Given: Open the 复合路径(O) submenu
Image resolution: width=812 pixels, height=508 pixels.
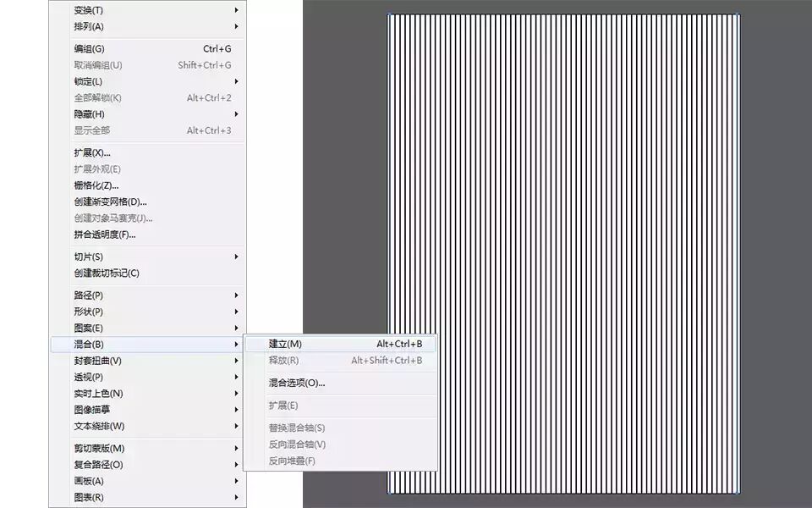Looking at the screenshot, I should (147, 465).
